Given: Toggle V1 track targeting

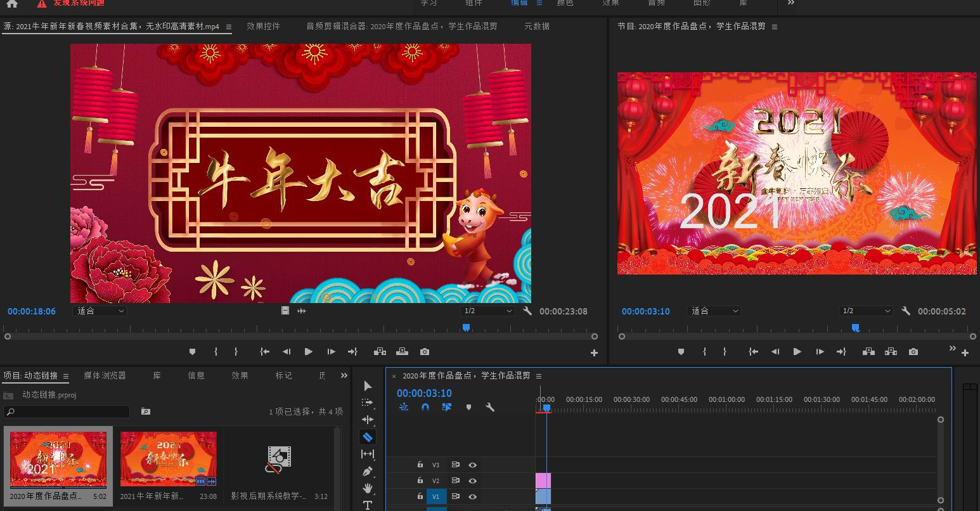Looking at the screenshot, I should (x=436, y=497).
